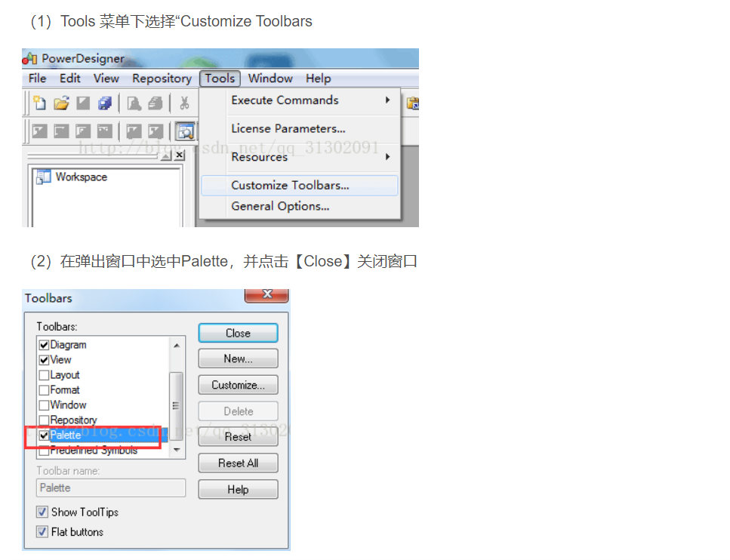
Task: Collapse the open Tools menu
Action: coord(220,78)
